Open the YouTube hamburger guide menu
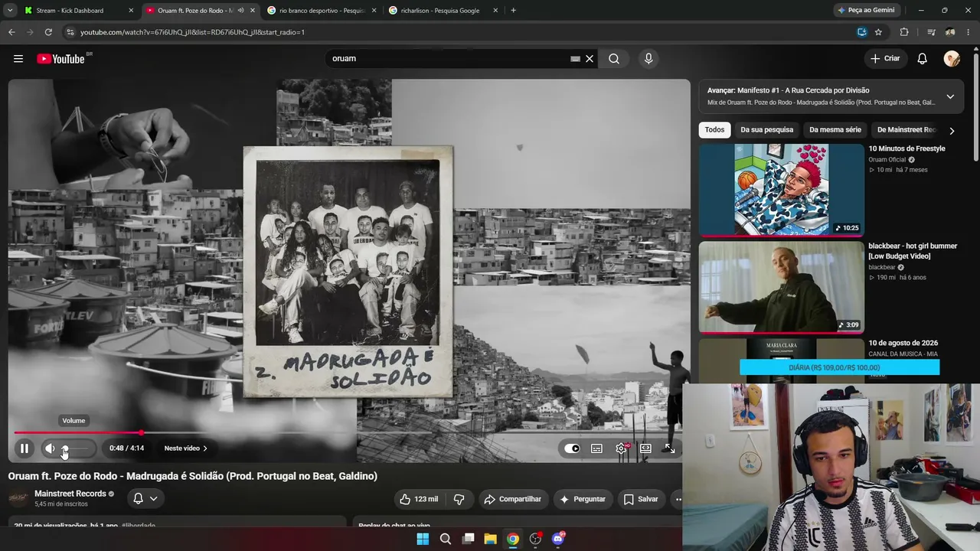 18,59
